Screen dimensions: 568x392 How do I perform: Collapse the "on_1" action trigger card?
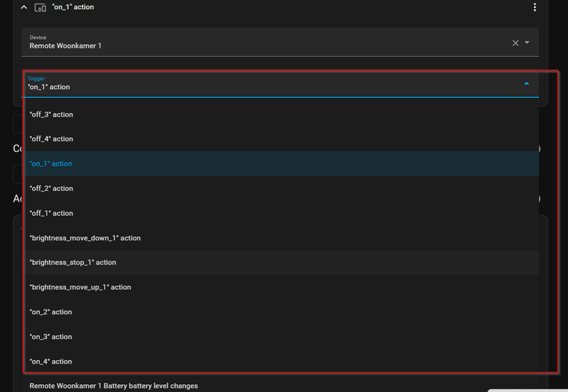24,7
